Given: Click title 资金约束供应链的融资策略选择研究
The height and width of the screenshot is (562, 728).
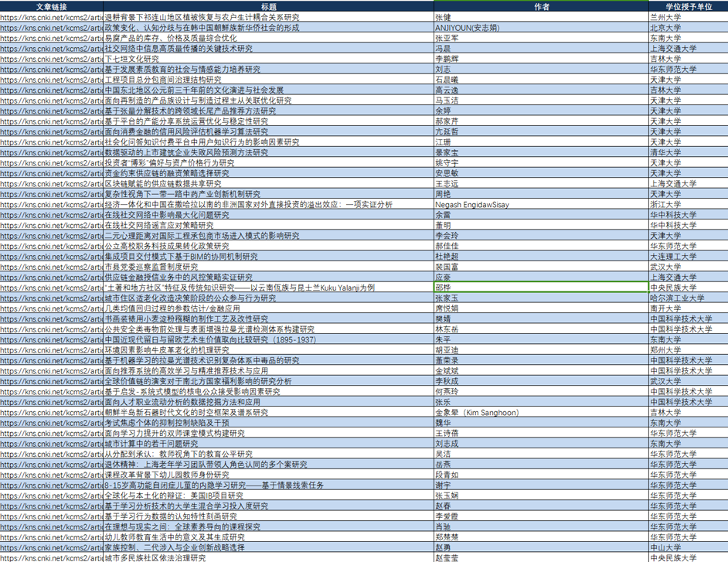Looking at the screenshot, I should tap(167, 173).
